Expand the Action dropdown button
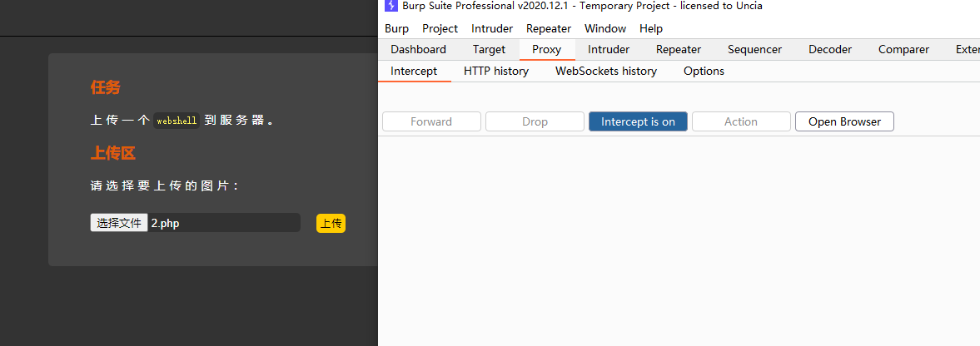Screen dimensions: 980x346 coord(741,121)
